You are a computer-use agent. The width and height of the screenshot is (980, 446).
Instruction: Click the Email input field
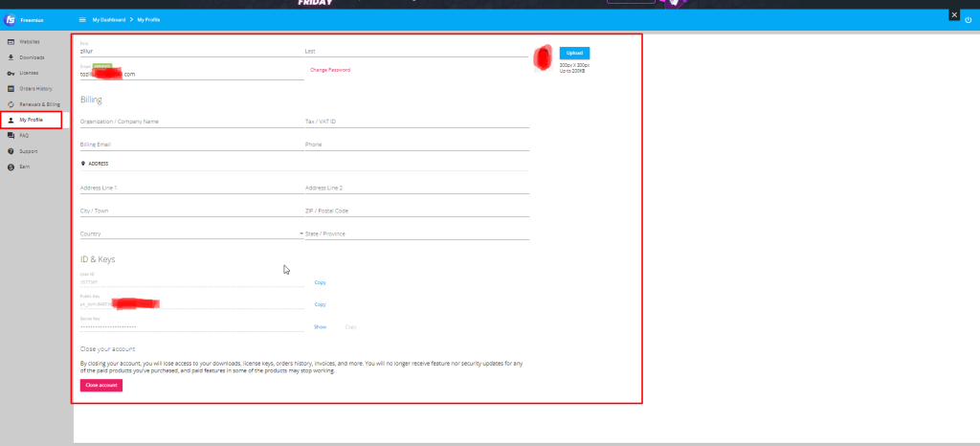(x=191, y=74)
